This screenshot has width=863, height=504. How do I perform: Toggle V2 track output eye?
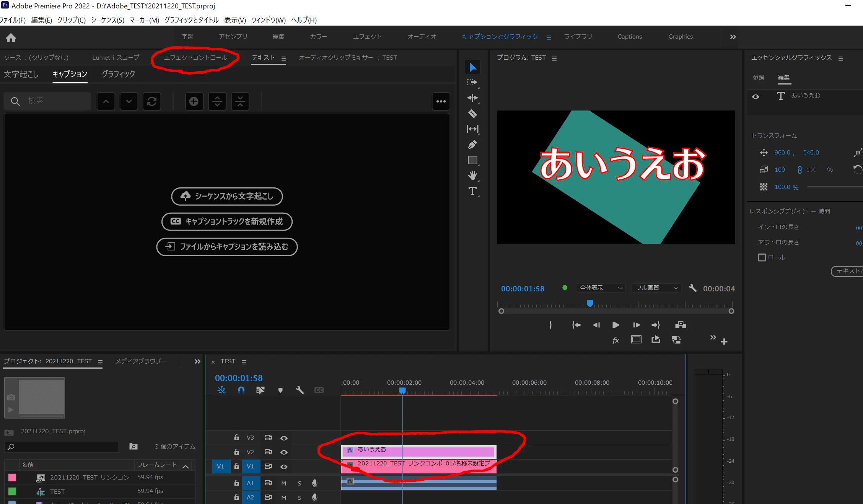284,452
